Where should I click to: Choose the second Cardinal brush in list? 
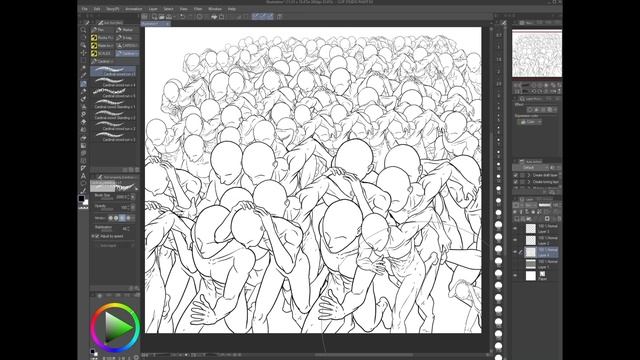pyautogui.click(x=113, y=82)
